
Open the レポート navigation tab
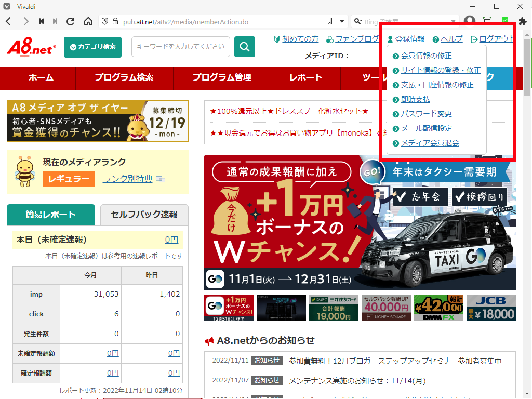pos(305,78)
